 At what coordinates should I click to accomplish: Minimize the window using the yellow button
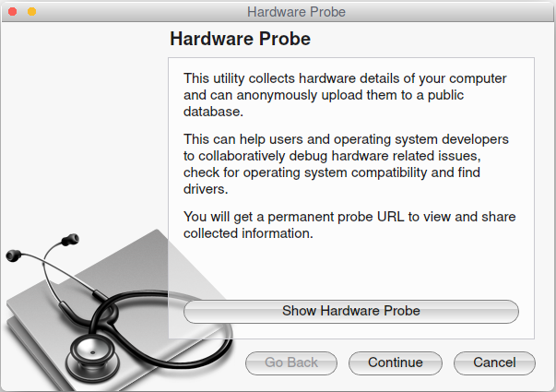click(x=32, y=12)
